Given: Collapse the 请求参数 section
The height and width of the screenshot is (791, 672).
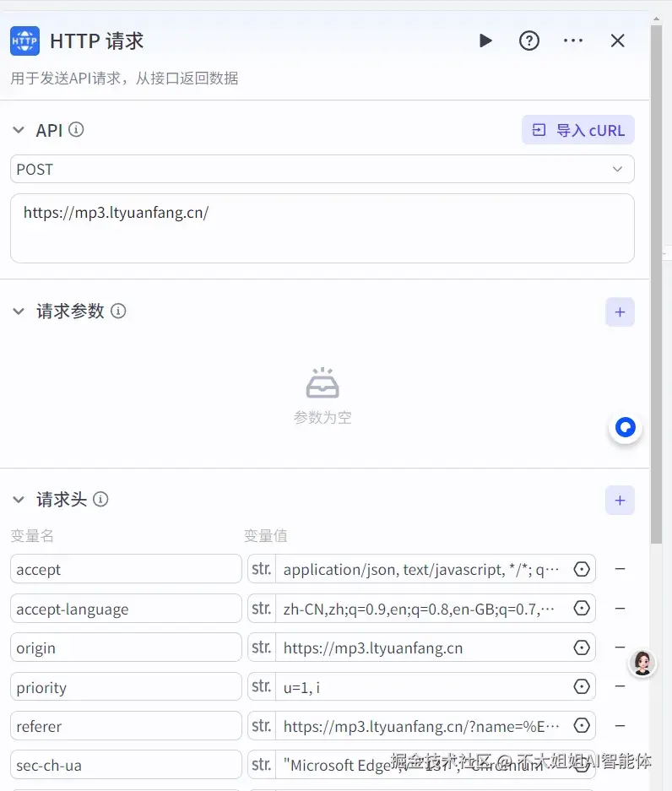Looking at the screenshot, I should tap(19, 312).
